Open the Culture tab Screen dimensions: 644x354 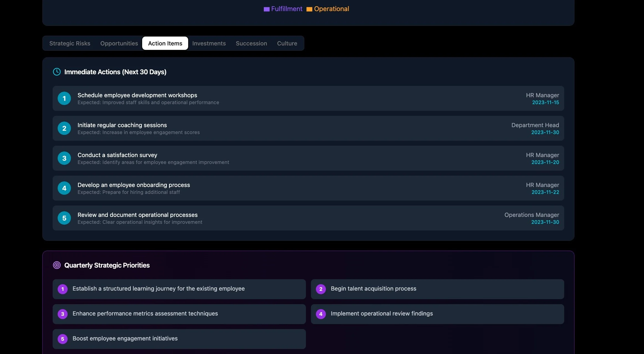(287, 43)
